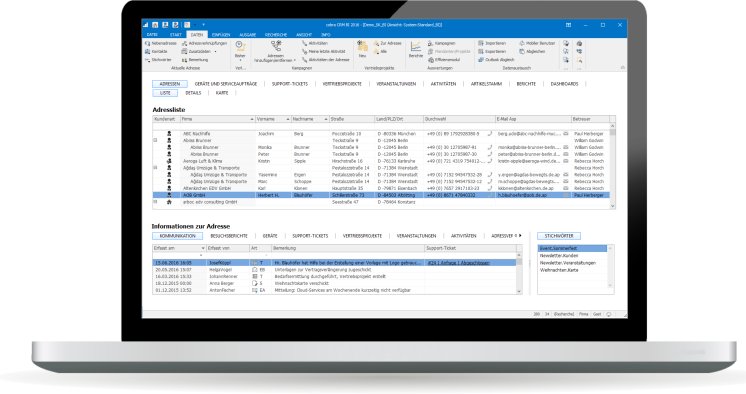Click Adressen hinzufügen/entfernen campaign icon
The height and width of the screenshot is (394, 746).
275,46
